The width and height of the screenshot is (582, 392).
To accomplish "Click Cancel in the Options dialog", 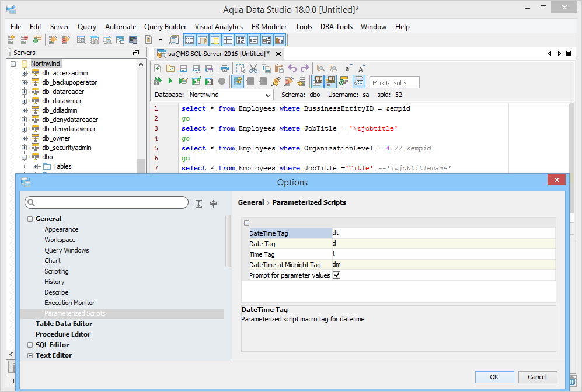I will coord(538,377).
